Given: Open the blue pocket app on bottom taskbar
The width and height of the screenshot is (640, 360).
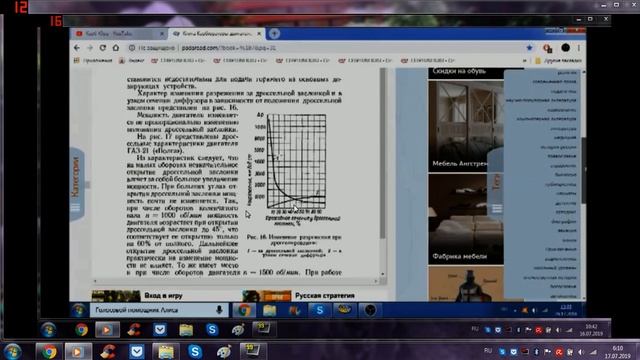Looking at the screenshot, I should pyautogui.click(x=137, y=352).
